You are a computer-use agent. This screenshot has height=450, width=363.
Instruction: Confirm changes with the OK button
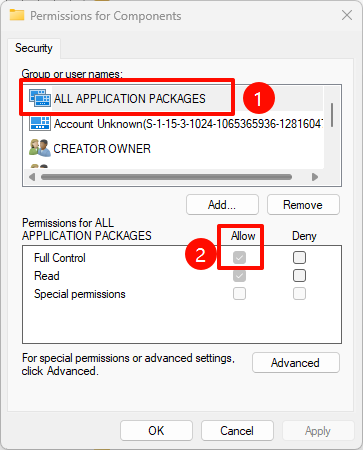(156, 431)
